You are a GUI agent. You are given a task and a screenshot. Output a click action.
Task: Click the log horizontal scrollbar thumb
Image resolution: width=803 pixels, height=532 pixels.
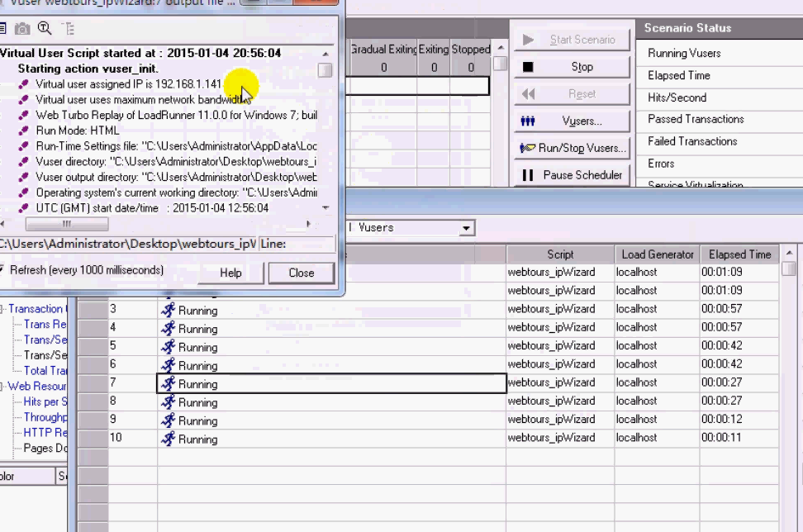pyautogui.click(x=67, y=224)
